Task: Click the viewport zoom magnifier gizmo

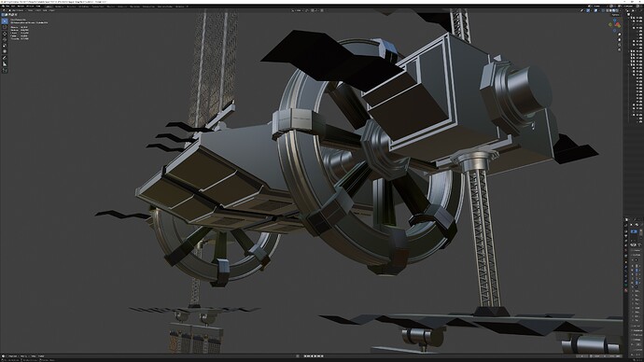Action: 620,35
